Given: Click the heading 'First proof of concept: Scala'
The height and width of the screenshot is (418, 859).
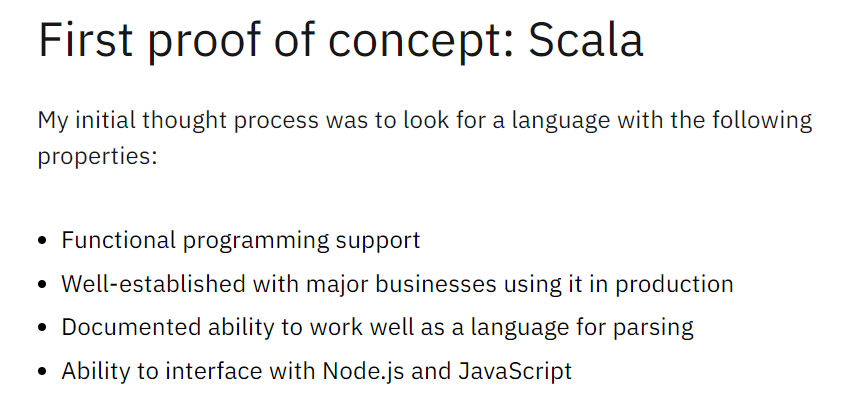Looking at the screenshot, I should coord(340,41).
